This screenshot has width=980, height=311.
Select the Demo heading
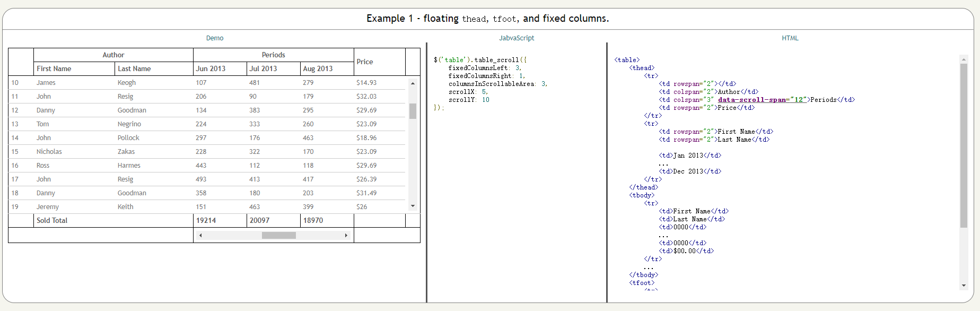click(215, 38)
